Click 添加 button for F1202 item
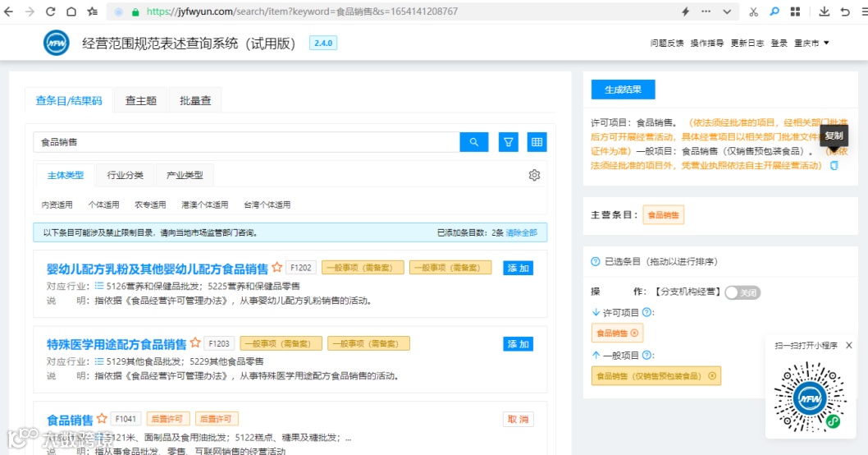Image resolution: width=868 pixels, height=455 pixels. (519, 269)
